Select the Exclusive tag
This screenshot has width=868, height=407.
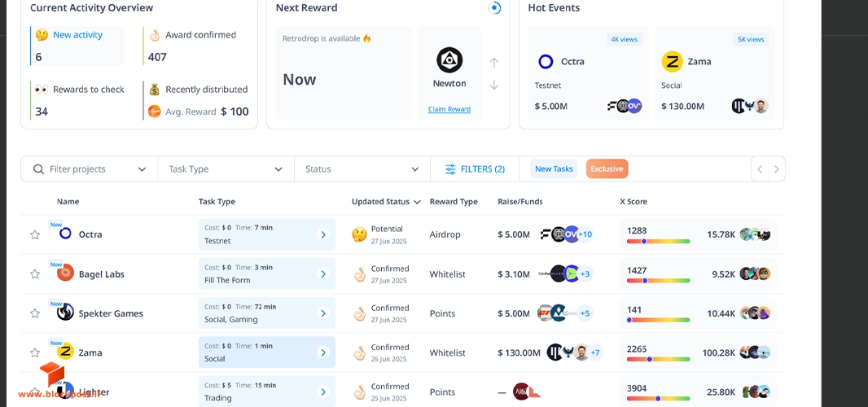coord(607,168)
